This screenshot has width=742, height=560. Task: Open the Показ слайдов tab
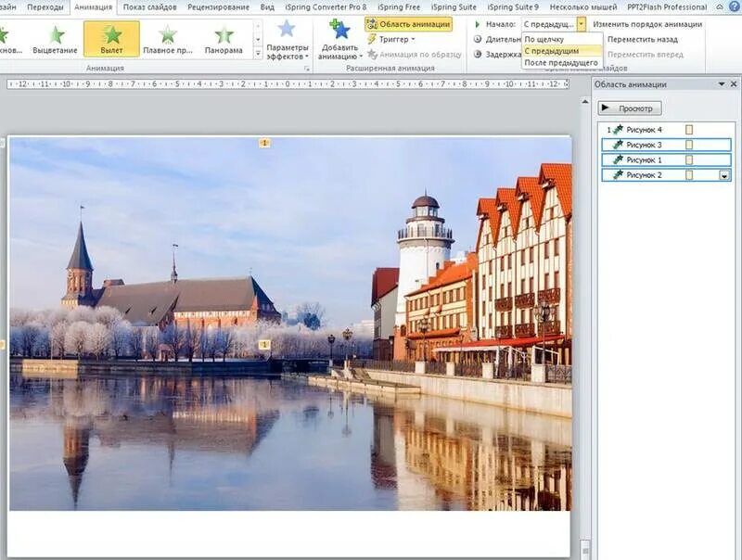point(149,7)
